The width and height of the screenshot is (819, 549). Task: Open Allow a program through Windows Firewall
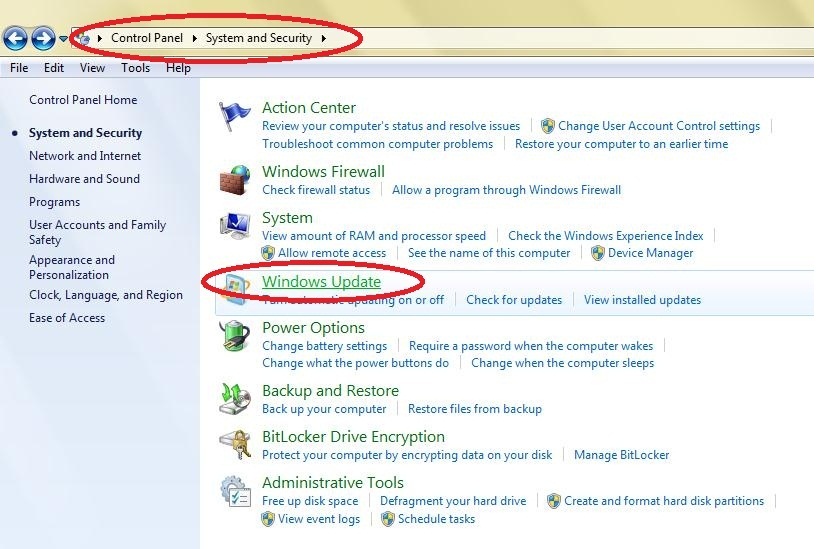tap(507, 190)
